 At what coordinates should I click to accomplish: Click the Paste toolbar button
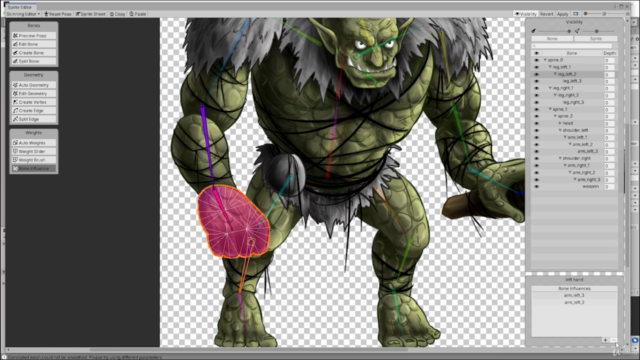pos(138,14)
